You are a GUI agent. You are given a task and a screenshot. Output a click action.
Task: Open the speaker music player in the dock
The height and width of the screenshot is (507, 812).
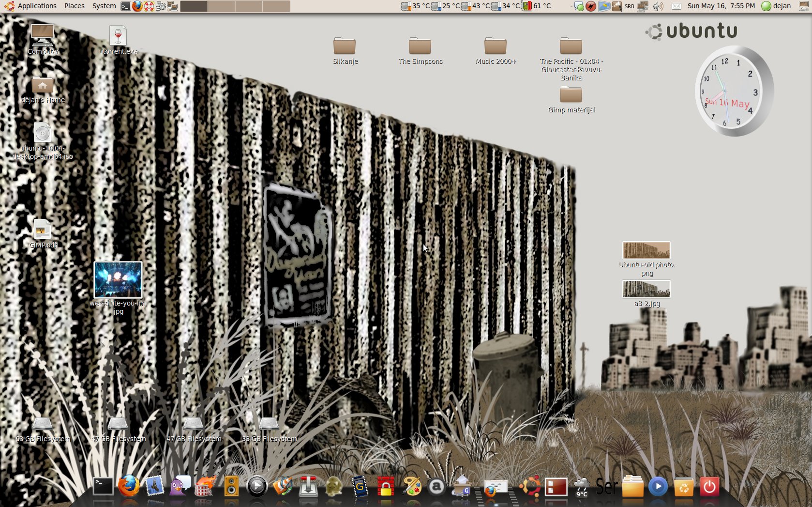click(231, 486)
